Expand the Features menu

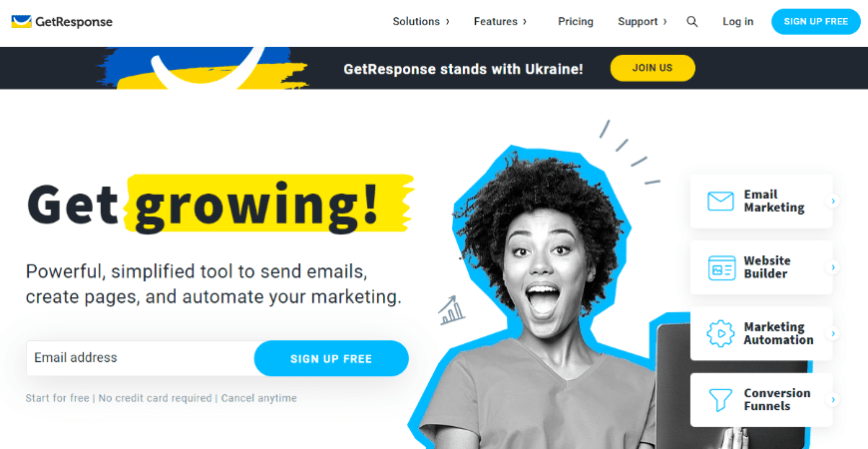tap(501, 22)
